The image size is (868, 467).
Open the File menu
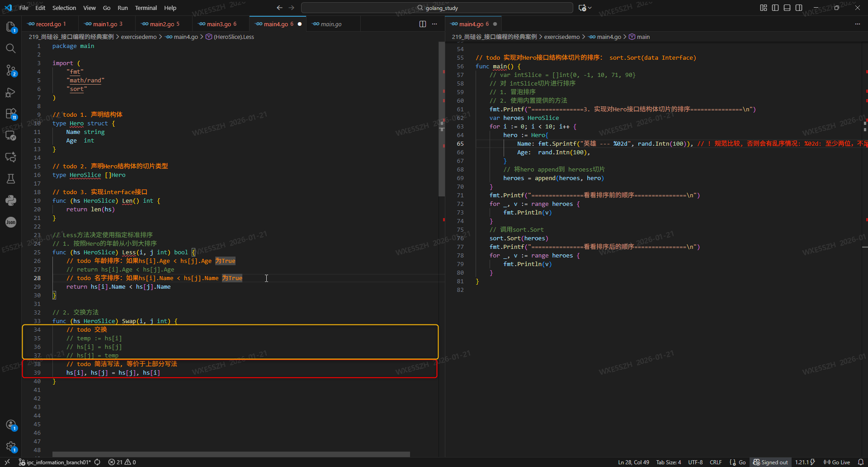pos(24,8)
